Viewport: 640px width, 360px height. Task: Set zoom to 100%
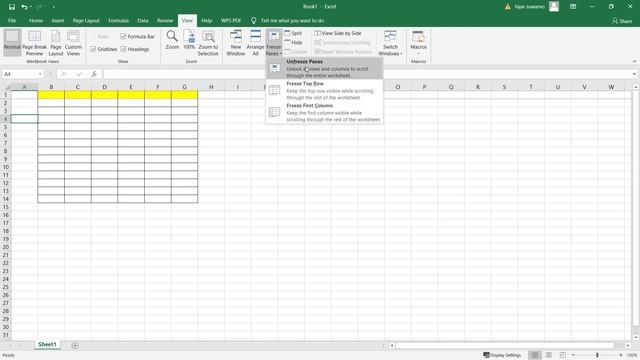point(189,40)
